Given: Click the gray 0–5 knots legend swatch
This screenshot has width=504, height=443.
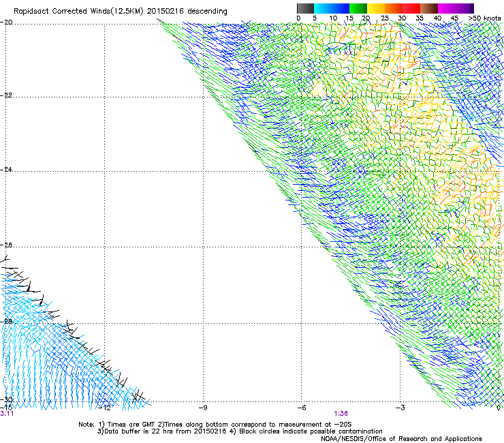Looking at the screenshot, I should pyautogui.click(x=305, y=8).
